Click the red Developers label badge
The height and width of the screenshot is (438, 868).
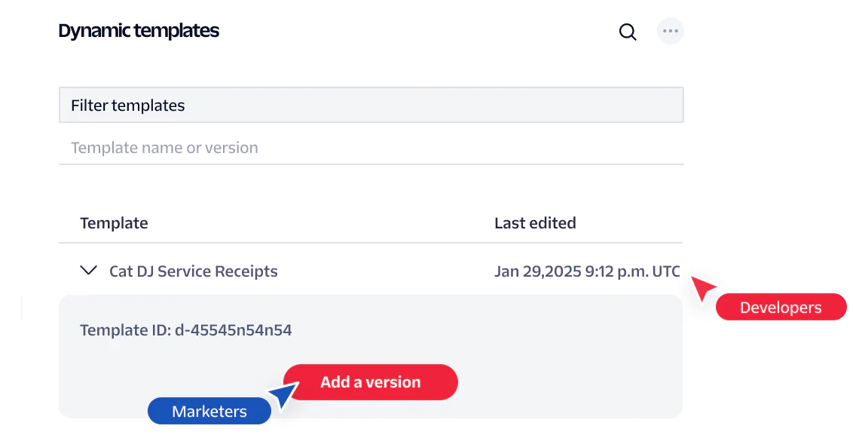(x=781, y=308)
